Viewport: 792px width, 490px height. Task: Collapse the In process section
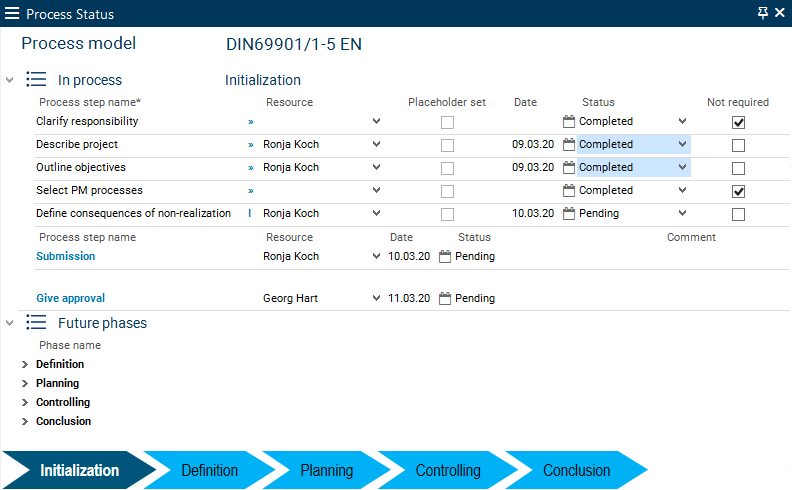[10, 80]
